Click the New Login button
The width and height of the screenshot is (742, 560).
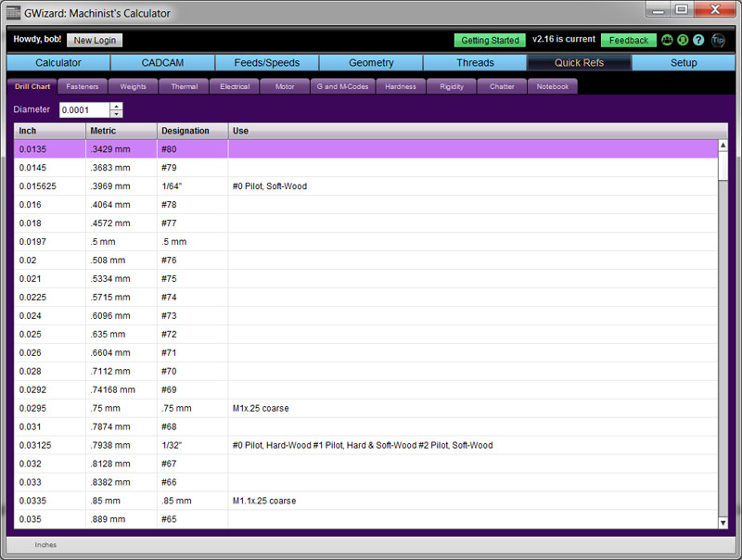point(95,40)
